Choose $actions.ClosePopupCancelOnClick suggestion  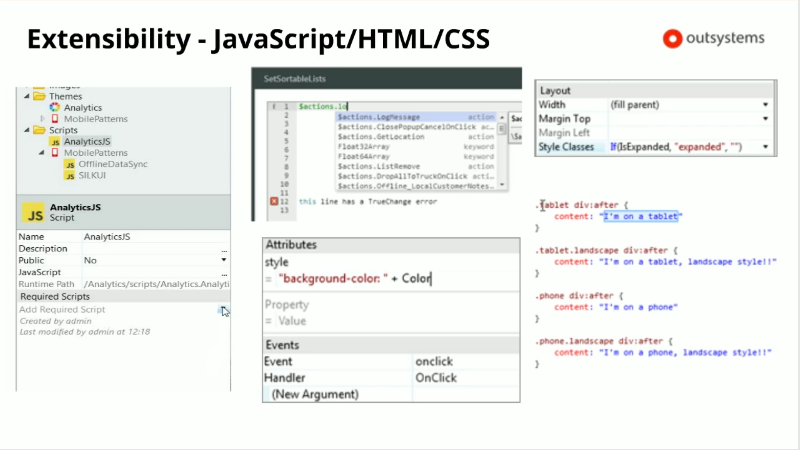(416, 127)
